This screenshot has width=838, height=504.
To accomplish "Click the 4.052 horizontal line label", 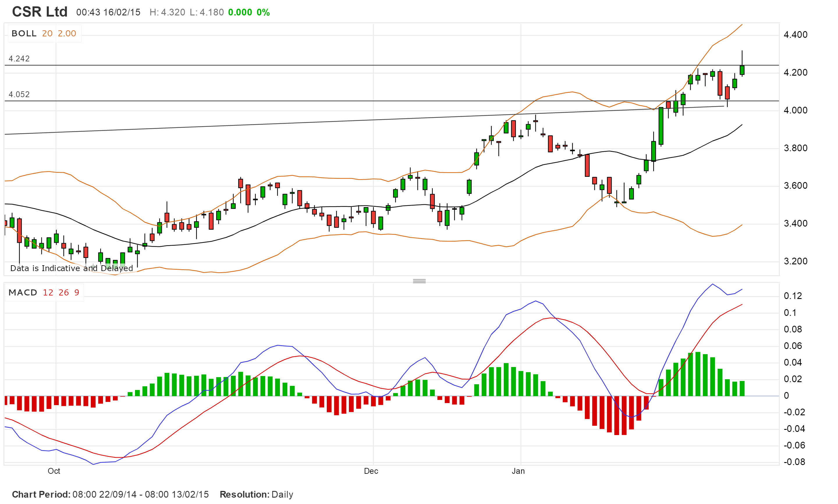I will point(19,94).
